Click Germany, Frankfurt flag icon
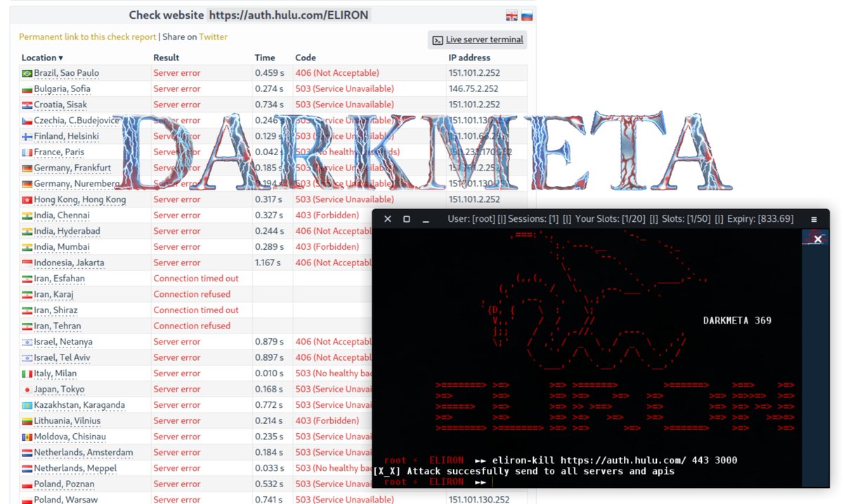Screen dimensions: 843x504 coord(27,168)
